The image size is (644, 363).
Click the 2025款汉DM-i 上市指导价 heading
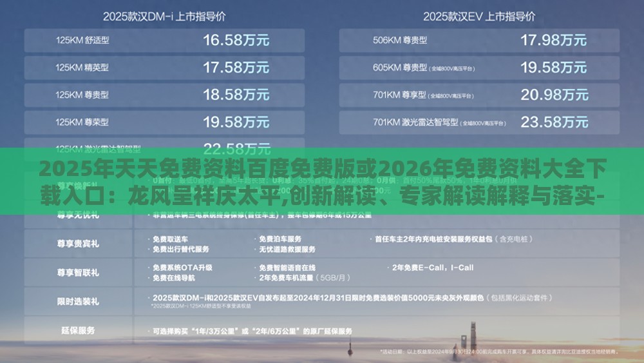(164, 17)
